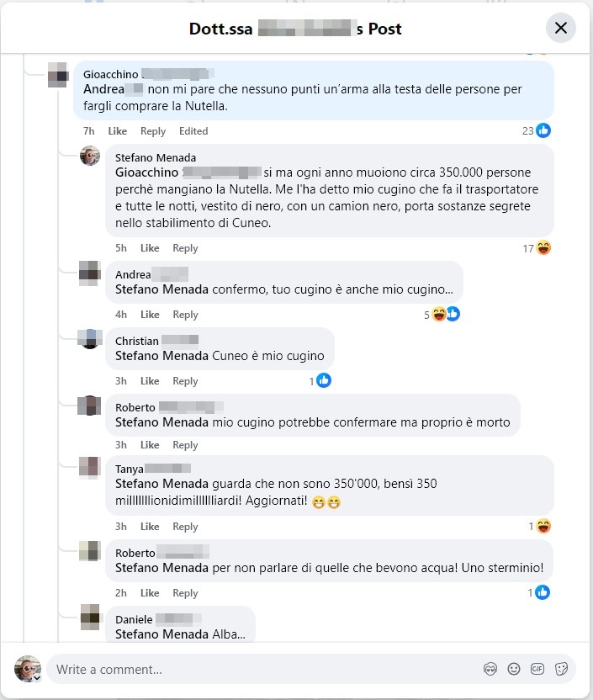Screen dimensions: 593x700
Task: Click like reaction icon on Gioacchino's comment
Action: click(543, 130)
